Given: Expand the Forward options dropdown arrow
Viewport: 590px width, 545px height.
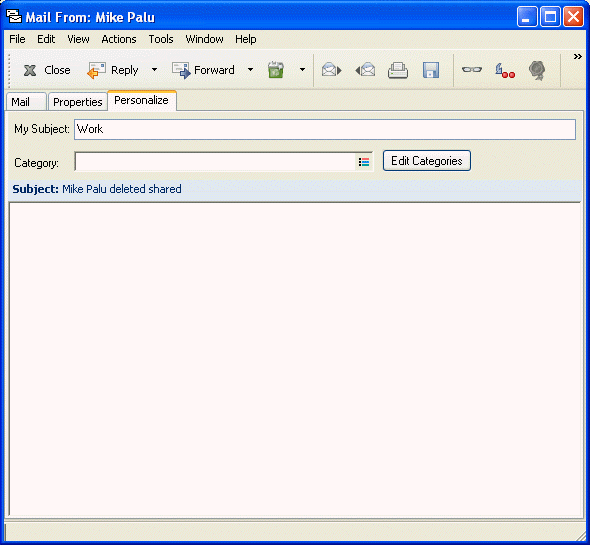Looking at the screenshot, I should (x=250, y=70).
